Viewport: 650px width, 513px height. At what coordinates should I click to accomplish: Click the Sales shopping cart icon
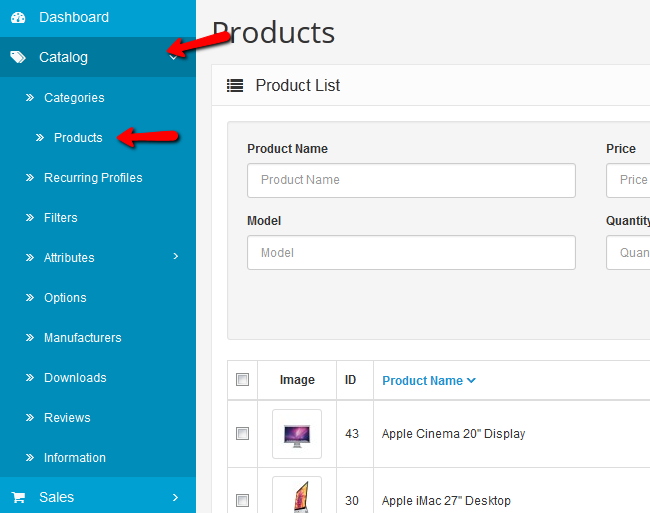click(18, 497)
